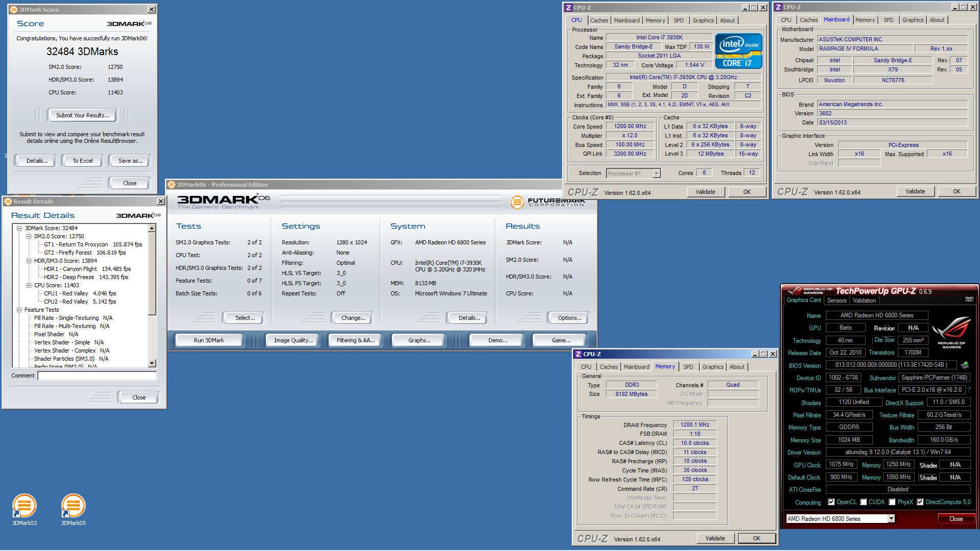
Task: Click the Futuremark Corporation logo icon
Action: click(x=517, y=203)
